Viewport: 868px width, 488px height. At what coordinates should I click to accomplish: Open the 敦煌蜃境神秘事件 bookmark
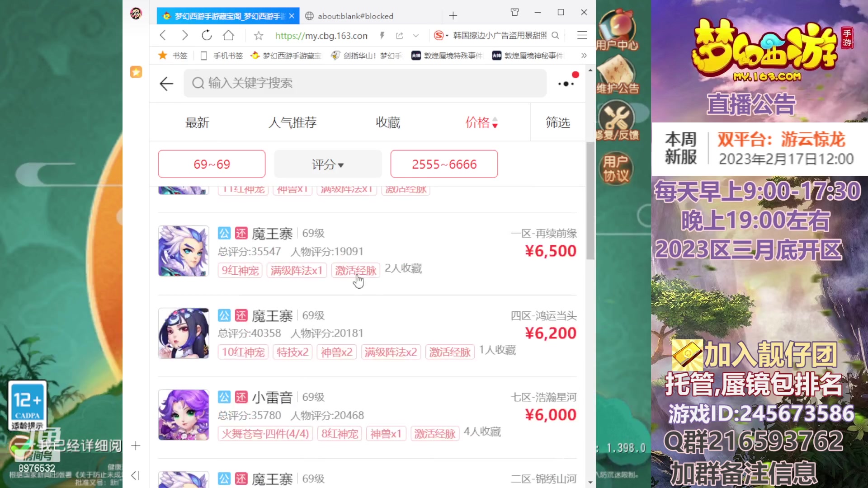click(x=528, y=56)
